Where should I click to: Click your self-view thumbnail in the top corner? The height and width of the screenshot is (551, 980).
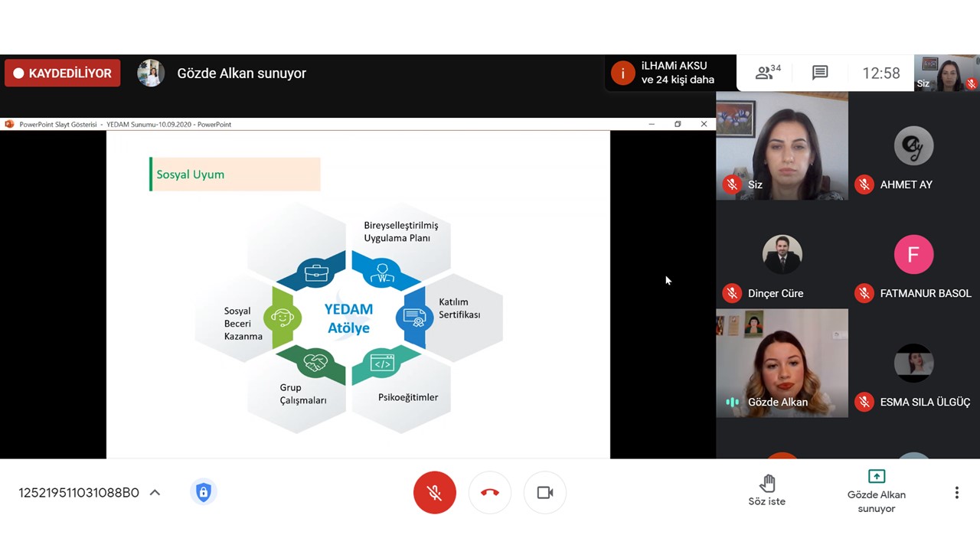[947, 73]
